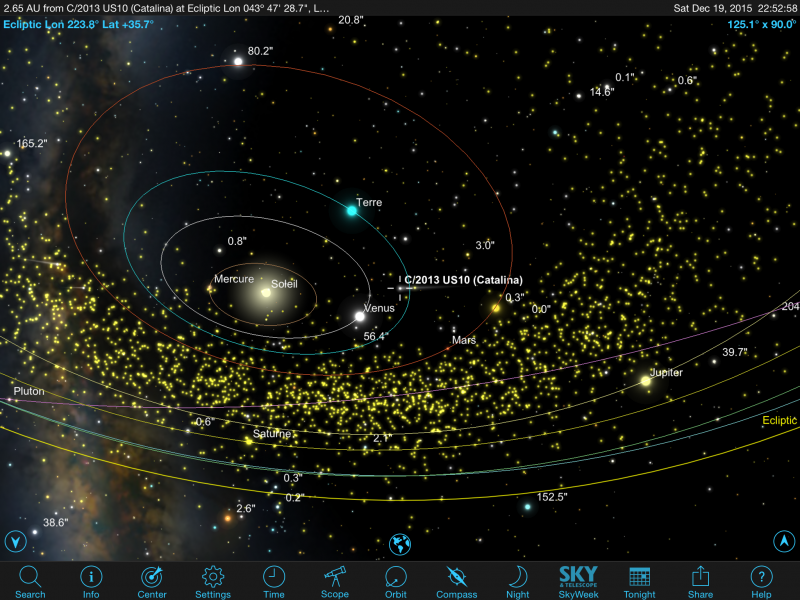Open the Info panel

[x=91, y=582]
